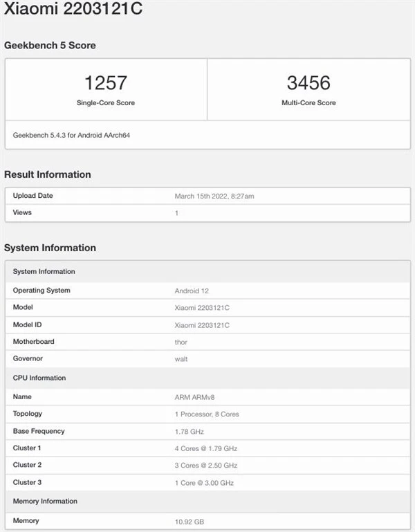The image size is (415, 532).
Task: Click the System Information section heading
Action: coord(50,248)
